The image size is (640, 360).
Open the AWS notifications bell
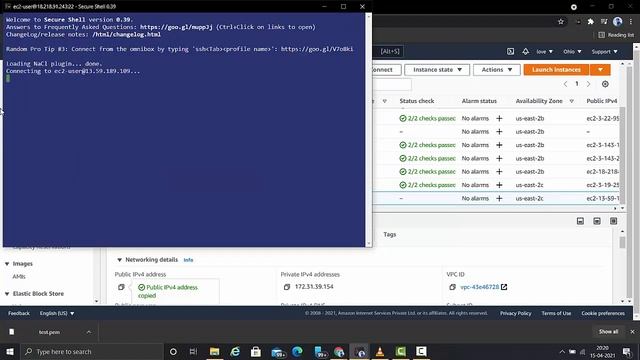click(x=525, y=51)
